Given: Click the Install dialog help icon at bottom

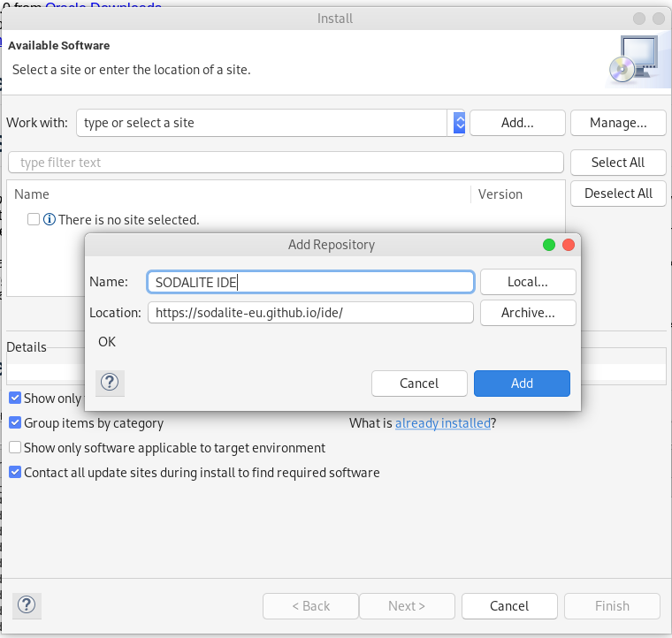Looking at the screenshot, I should (27, 605).
